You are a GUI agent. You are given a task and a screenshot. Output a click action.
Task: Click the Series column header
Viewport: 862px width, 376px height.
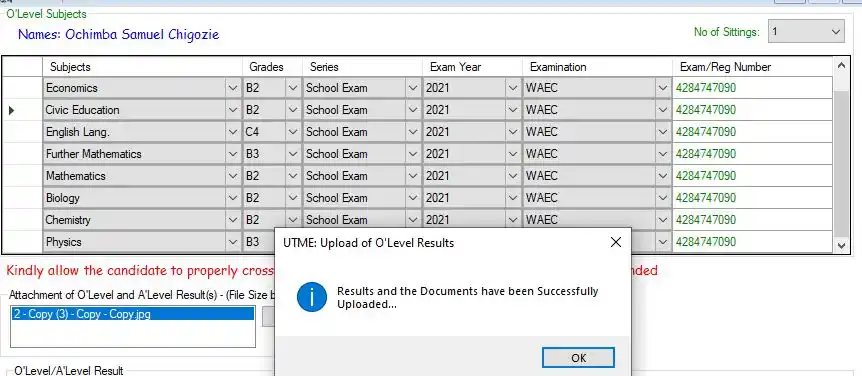[362, 67]
